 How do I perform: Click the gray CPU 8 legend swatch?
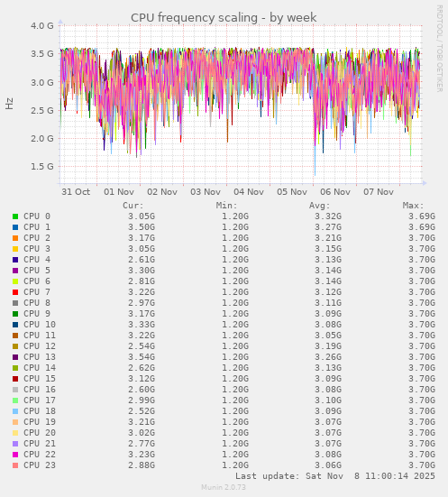pyautogui.click(x=15, y=303)
